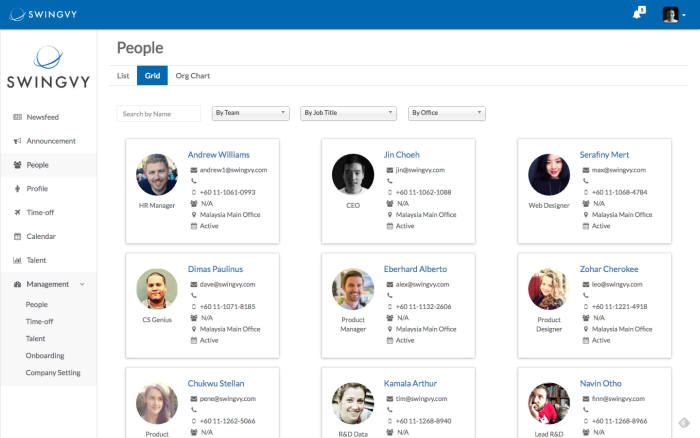Switch to the List tab

click(x=123, y=75)
